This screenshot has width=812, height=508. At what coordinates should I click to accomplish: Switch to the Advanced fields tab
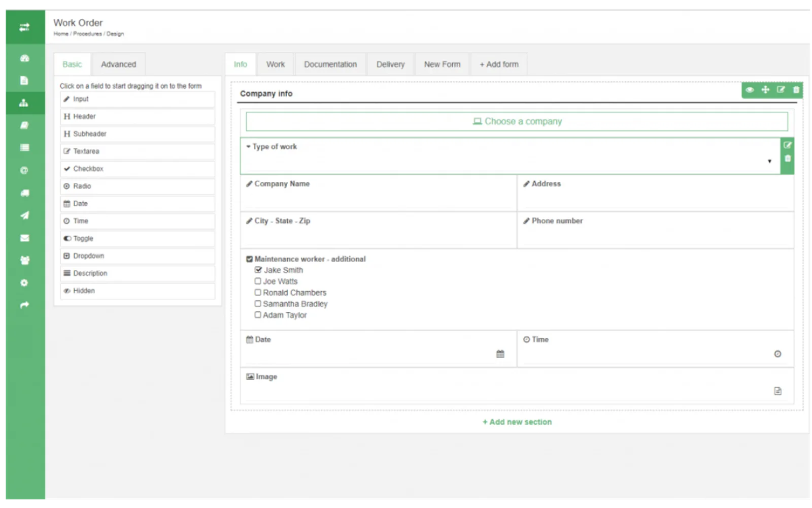(x=119, y=65)
